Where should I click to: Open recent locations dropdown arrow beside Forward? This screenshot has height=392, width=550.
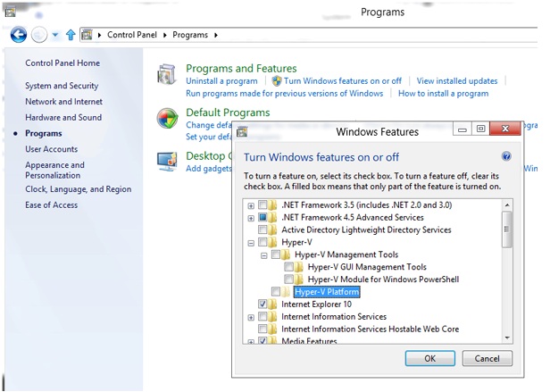(x=55, y=35)
